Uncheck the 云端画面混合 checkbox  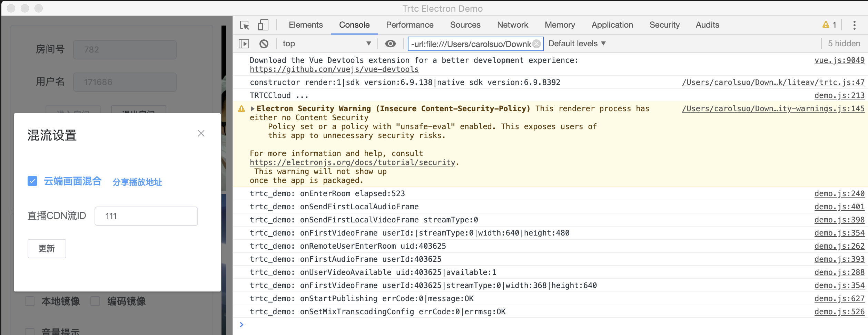click(32, 181)
